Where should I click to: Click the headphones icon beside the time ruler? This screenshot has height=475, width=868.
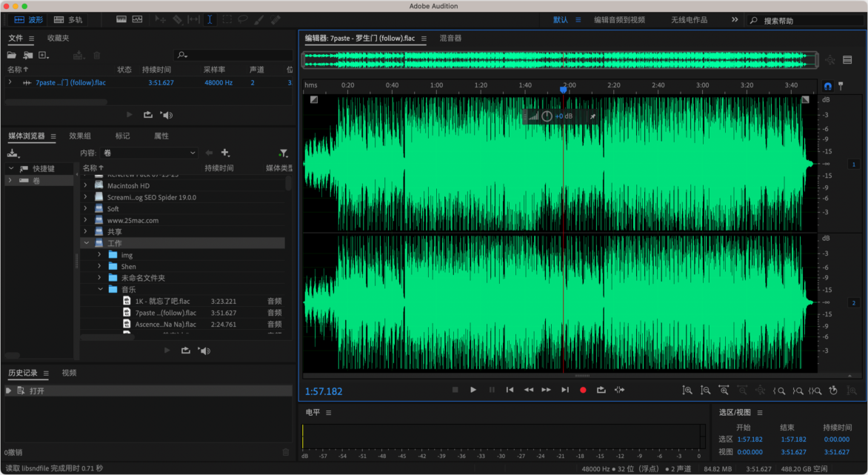[827, 86]
